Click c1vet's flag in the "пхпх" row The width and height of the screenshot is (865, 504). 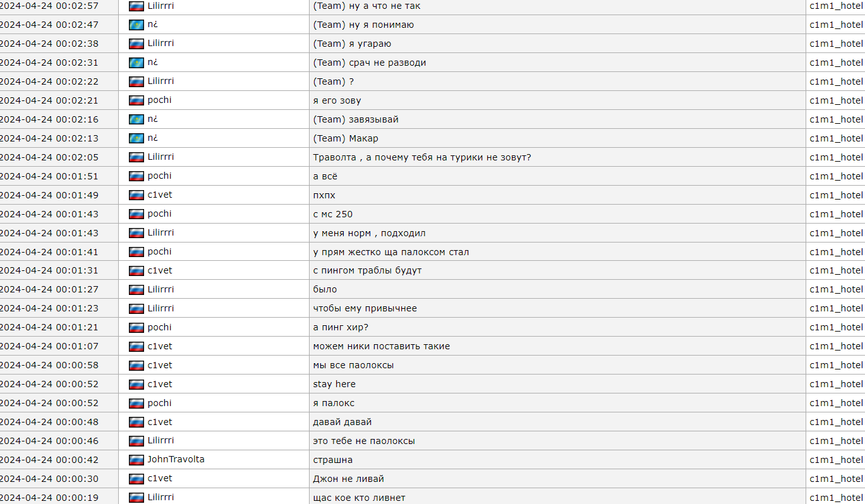[136, 195]
